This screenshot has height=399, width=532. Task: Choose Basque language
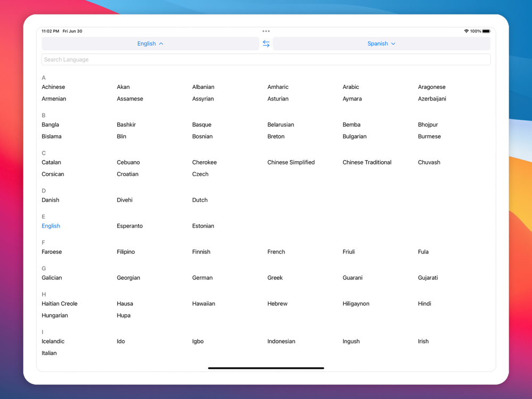coord(202,124)
